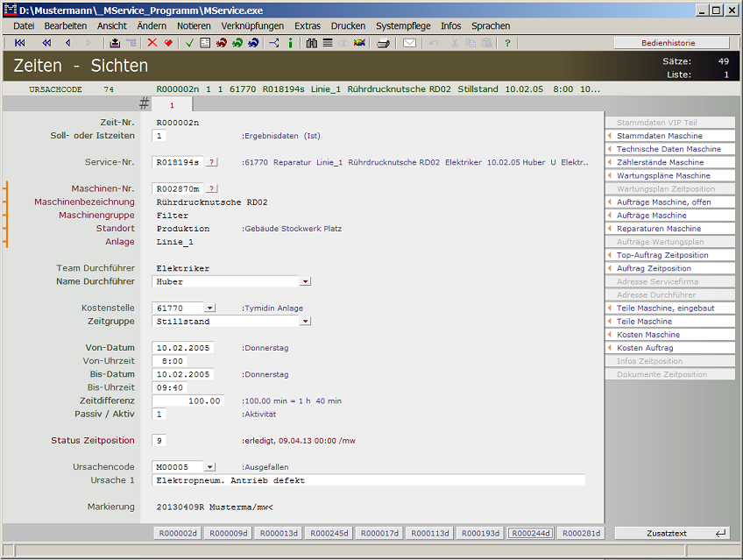This screenshot has height=560, width=743.
Task: Click the green checkmark save icon
Action: [190, 43]
